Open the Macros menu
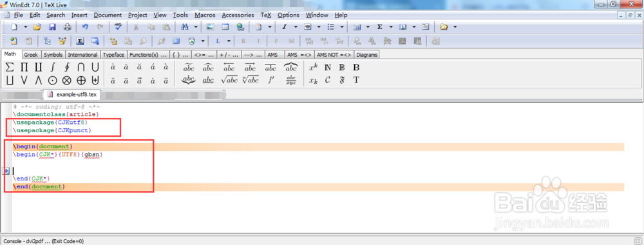Screen dimensions: 644x245 pos(205,15)
